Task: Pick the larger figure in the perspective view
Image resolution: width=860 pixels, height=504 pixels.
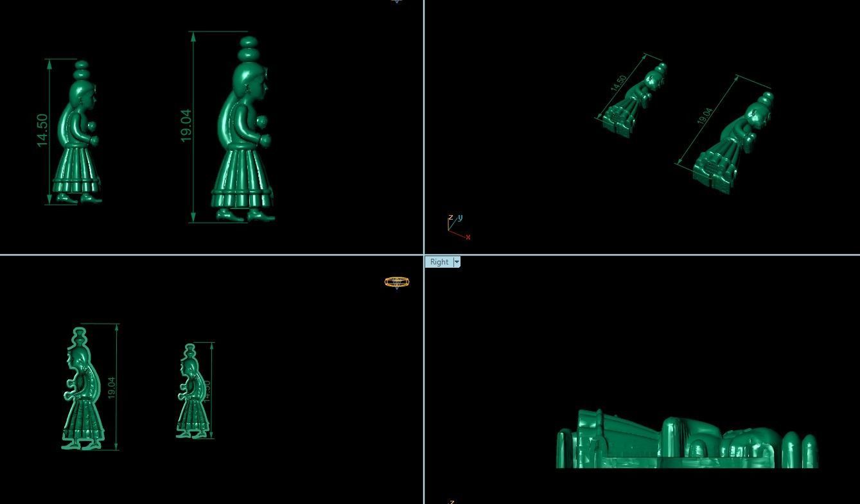Action: 735,143
